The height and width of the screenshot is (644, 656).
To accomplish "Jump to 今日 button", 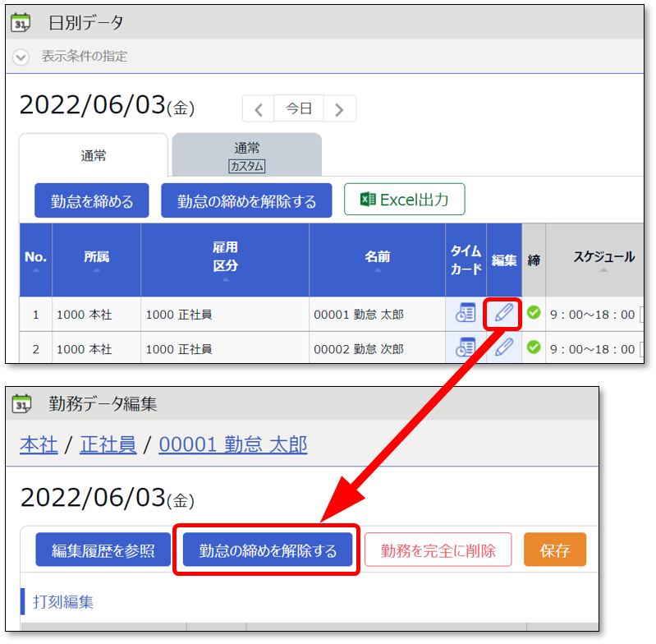I will (x=299, y=108).
